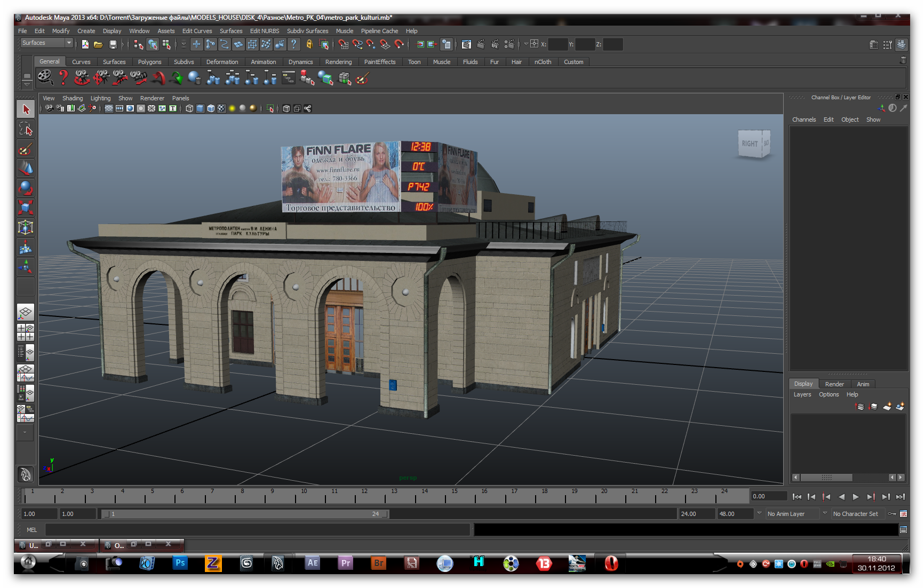The image size is (924, 588).
Task: Toggle wireframe on shaded in viewport toolbar
Action: click(211, 109)
